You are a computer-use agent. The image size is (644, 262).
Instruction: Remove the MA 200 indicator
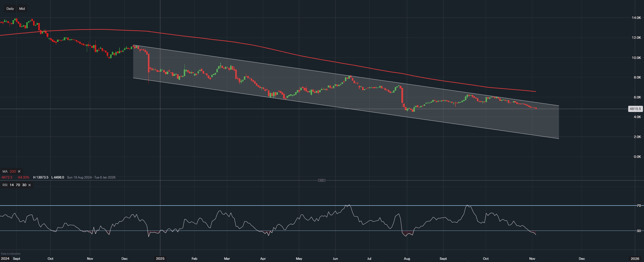(x=19, y=171)
